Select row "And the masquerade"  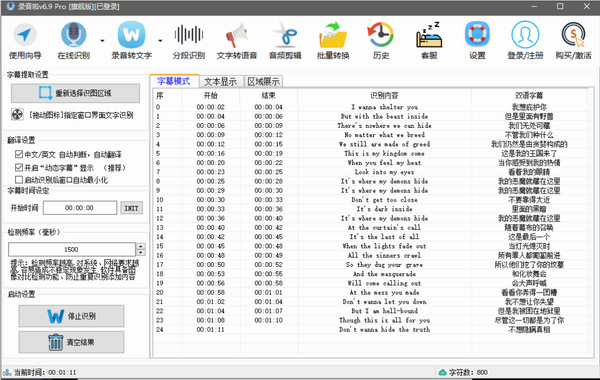370,274
